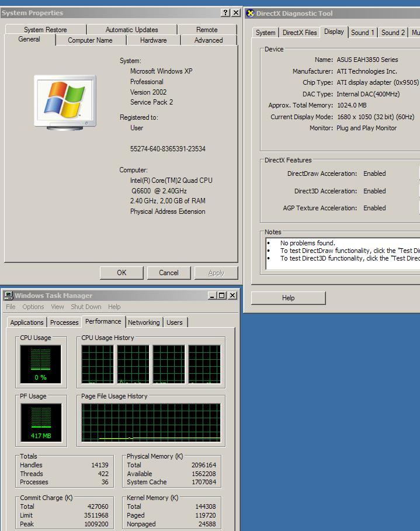
Task: Maximize the Windows Task Manager window
Action: pyautogui.click(x=222, y=296)
